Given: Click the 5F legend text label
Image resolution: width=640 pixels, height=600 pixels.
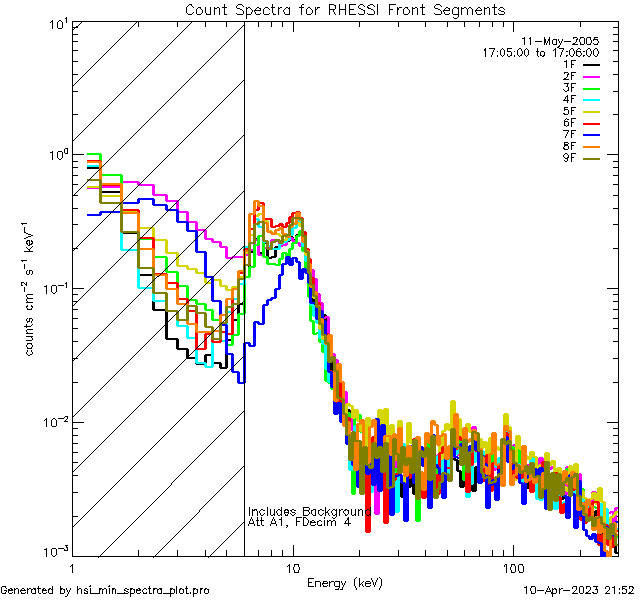Looking at the screenshot, I should [x=567, y=111].
